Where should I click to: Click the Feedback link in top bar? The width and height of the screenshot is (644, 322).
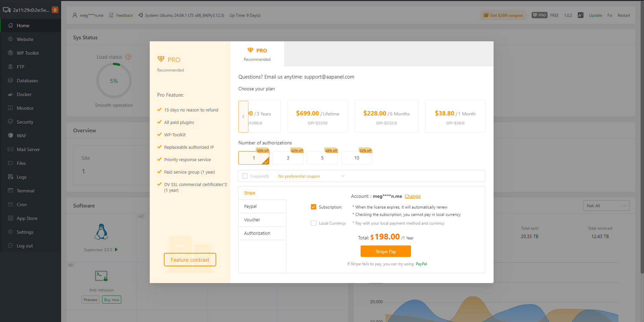click(x=125, y=15)
